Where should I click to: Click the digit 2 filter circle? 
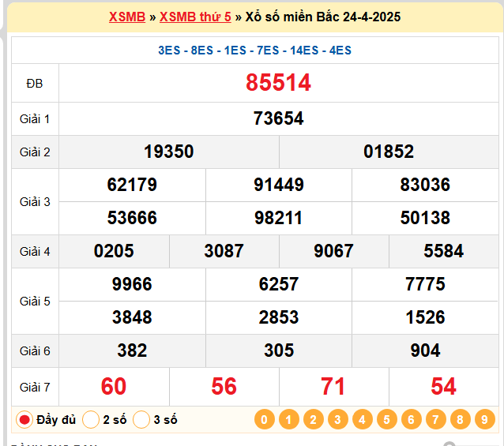314,419
